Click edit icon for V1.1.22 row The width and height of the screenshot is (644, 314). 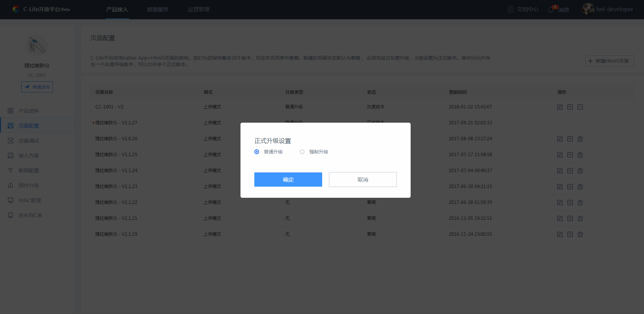560,203
